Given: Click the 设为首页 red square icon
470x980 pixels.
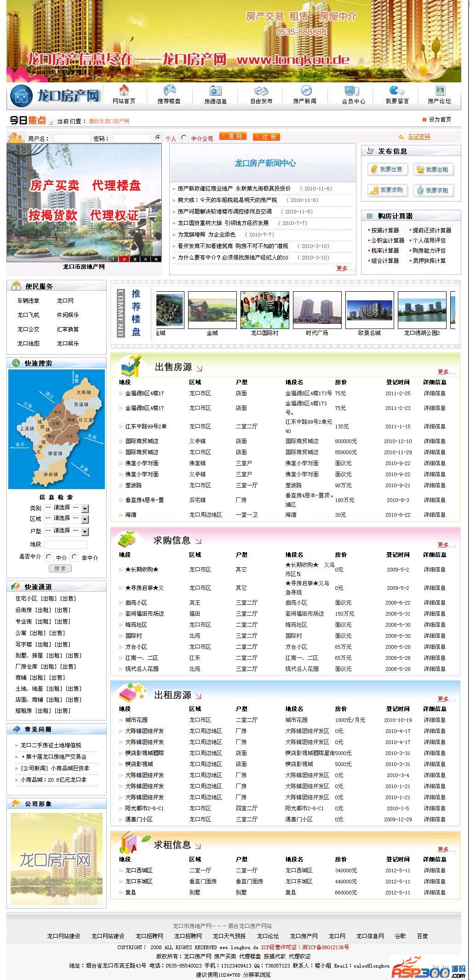Looking at the screenshot, I should [424, 120].
